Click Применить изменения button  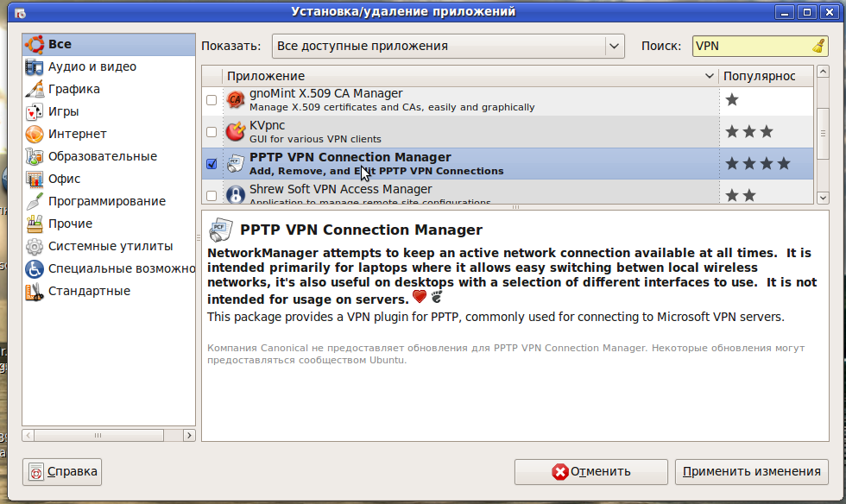[752, 471]
